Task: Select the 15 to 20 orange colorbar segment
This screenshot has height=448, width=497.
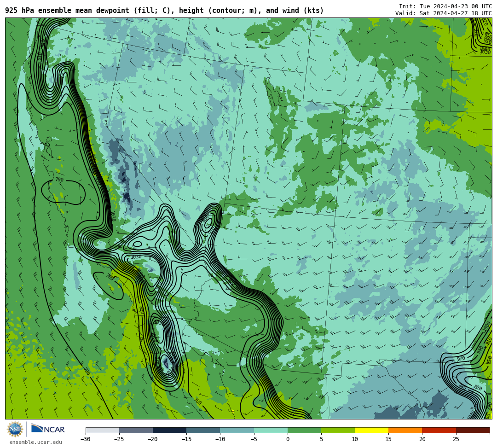Action: coord(405,430)
